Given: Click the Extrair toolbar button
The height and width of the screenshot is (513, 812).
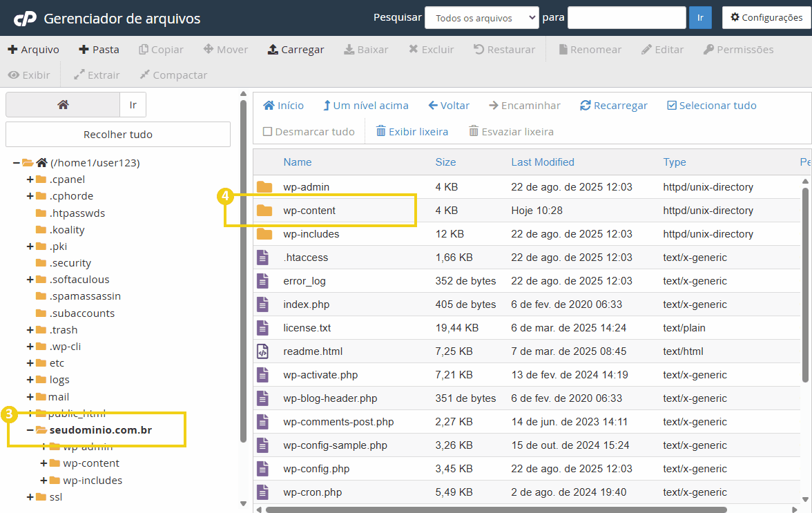Looking at the screenshot, I should tap(97, 75).
